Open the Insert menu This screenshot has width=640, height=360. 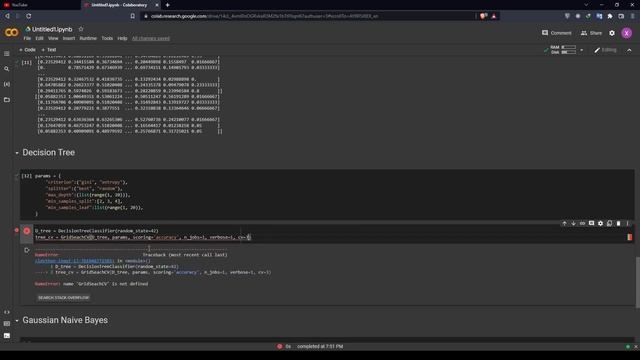69,38
